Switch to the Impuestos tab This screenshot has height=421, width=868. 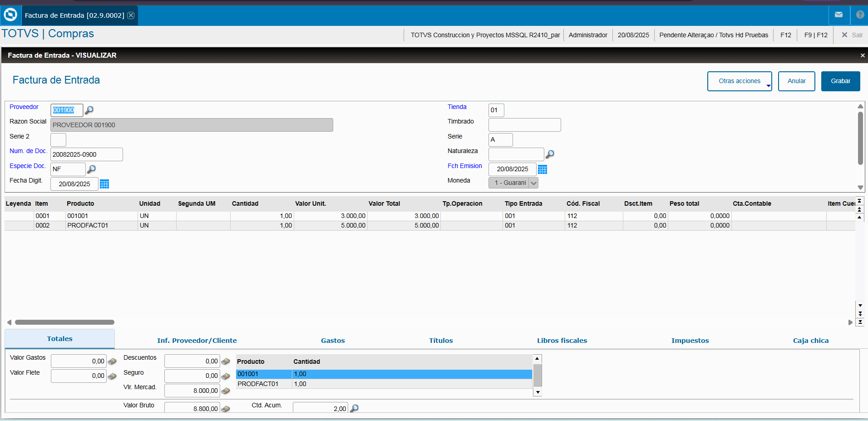(x=690, y=340)
